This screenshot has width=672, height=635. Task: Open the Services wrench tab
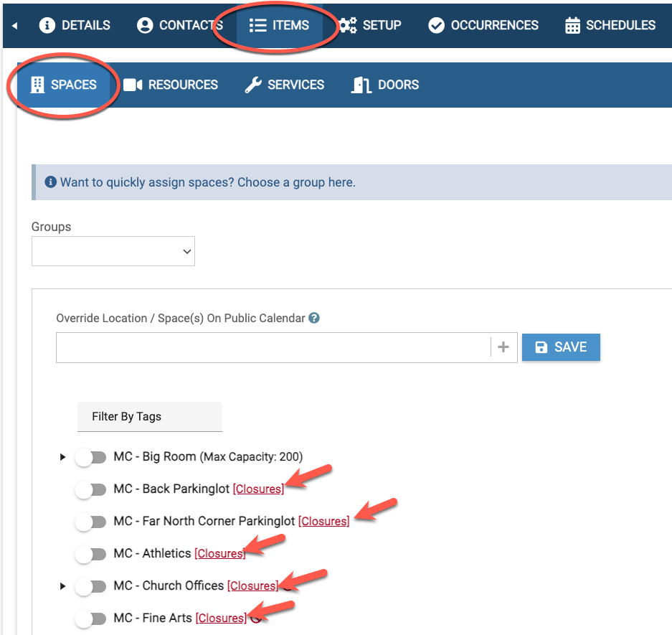pos(285,85)
